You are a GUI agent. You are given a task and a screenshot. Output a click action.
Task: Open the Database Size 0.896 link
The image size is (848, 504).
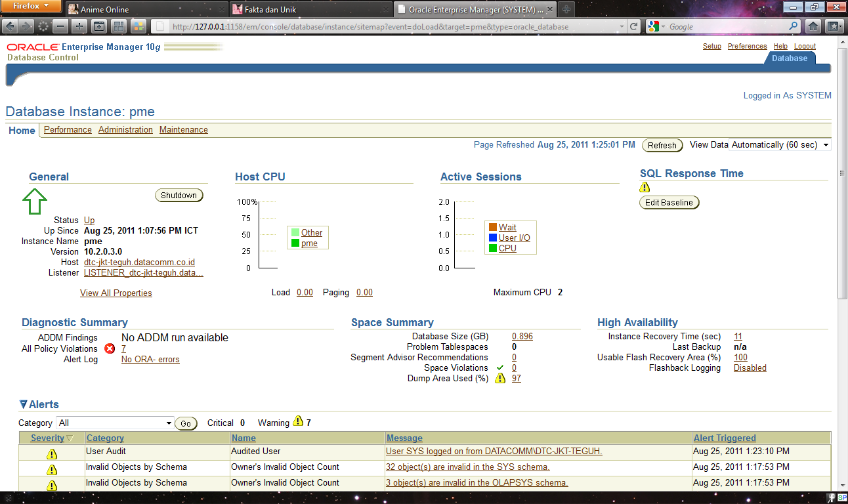click(522, 337)
